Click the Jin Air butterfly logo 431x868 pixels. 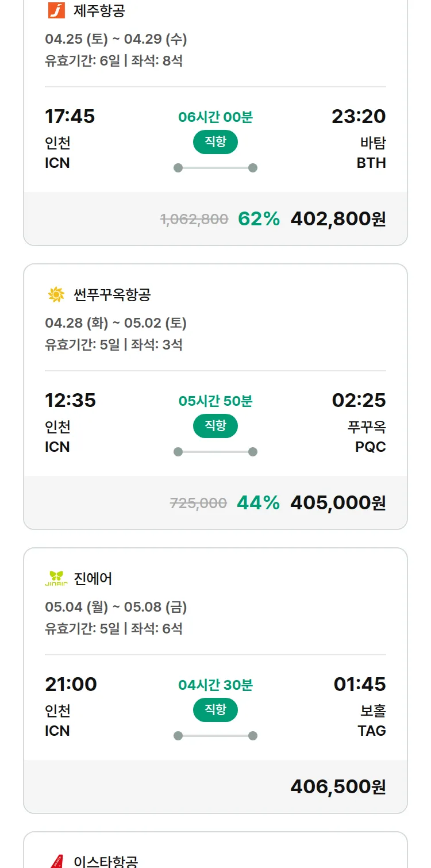coord(56,578)
